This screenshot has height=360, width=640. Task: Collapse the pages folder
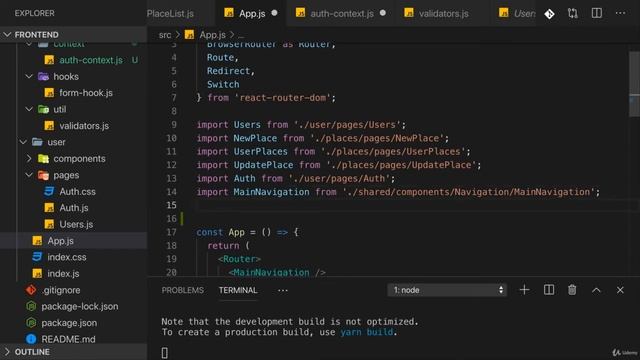tap(29, 175)
